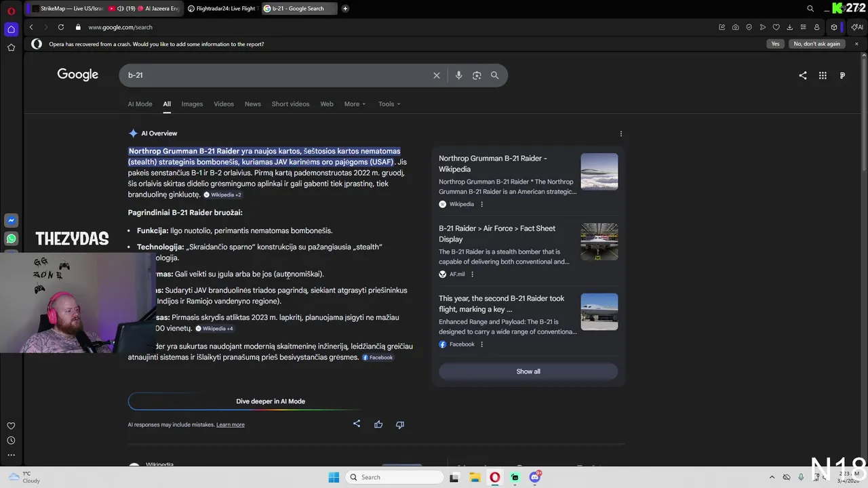Expand the Wikipedia +4 source chip
The height and width of the screenshot is (488, 868).
pos(214,329)
